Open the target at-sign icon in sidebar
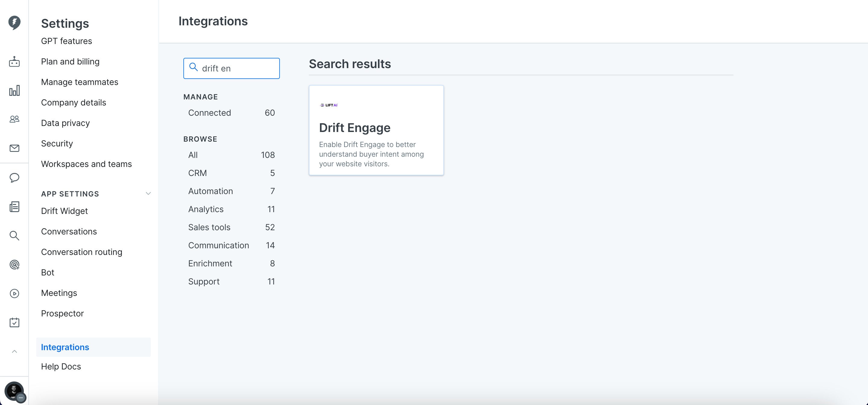 [x=14, y=265]
